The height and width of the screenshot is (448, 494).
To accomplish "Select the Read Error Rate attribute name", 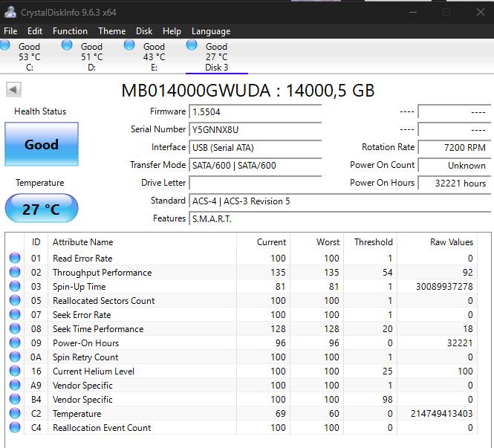I will point(82,259).
